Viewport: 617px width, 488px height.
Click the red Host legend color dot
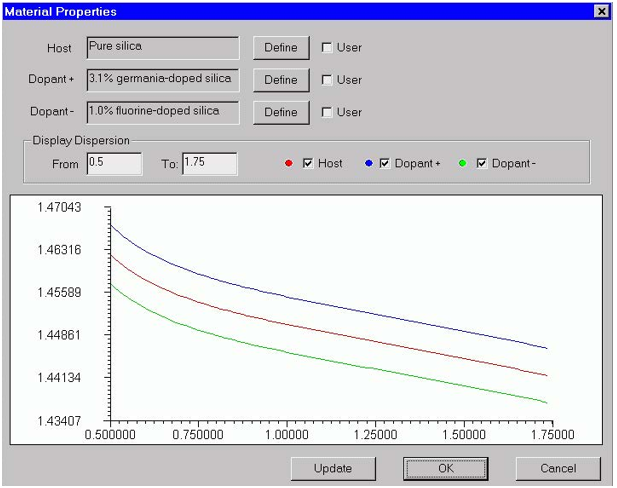(x=289, y=163)
